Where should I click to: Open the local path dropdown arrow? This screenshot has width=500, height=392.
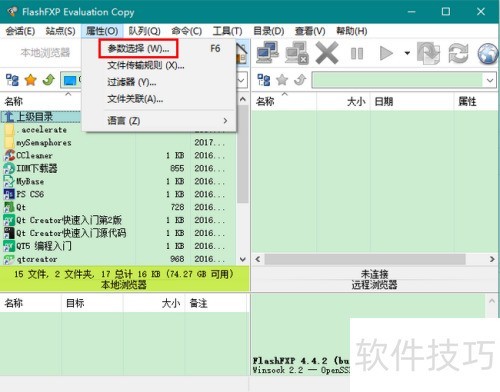pos(242,80)
